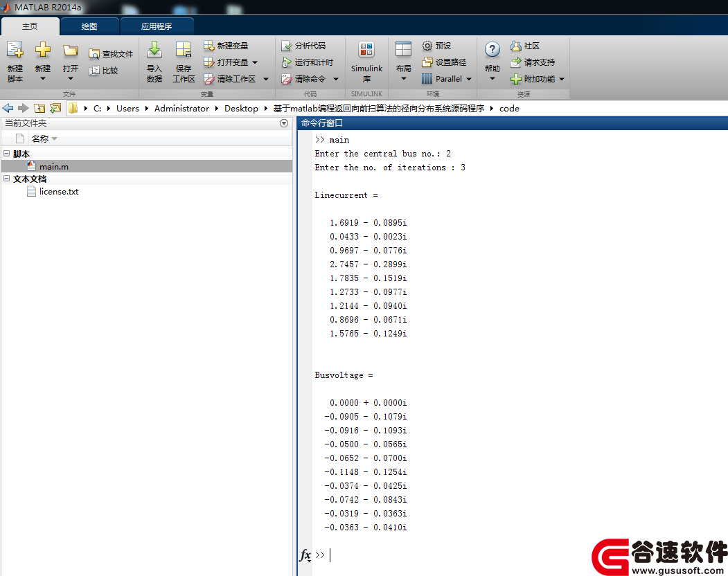The image size is (728, 576).
Task: Click the 命令行窗口 (Command Window) title bar
Action: (513, 123)
